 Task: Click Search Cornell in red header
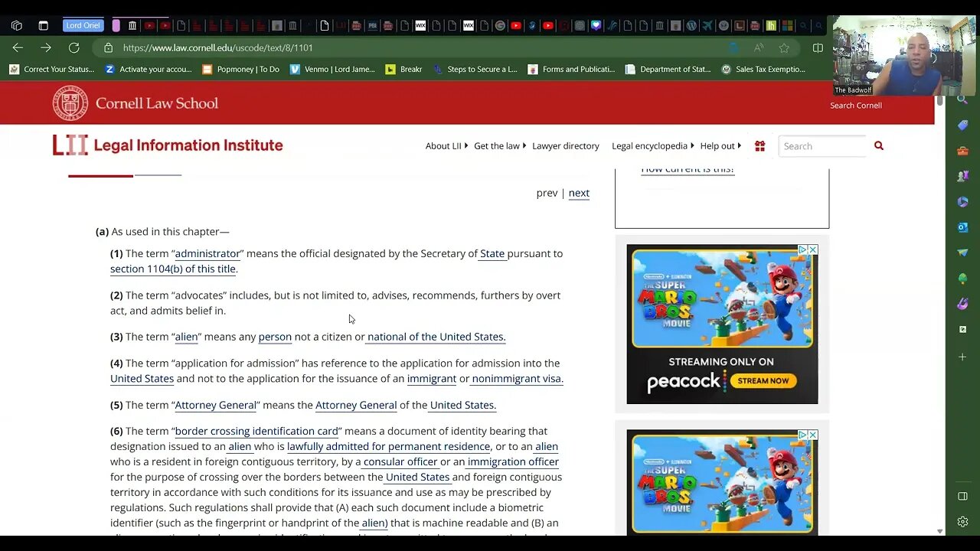(x=856, y=106)
